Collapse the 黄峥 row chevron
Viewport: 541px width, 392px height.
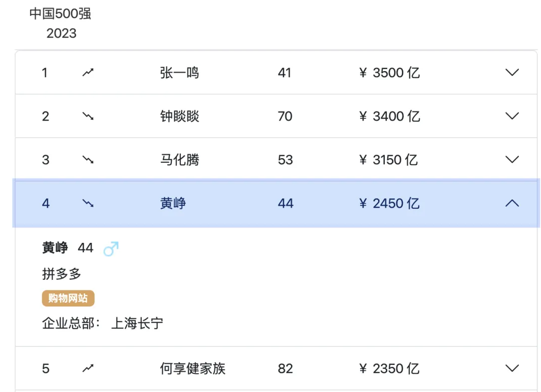512,203
